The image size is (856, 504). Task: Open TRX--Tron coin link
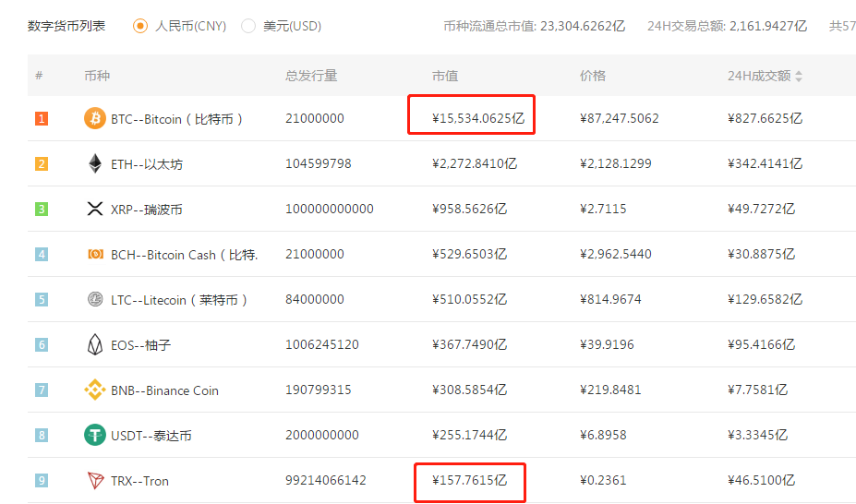click(x=139, y=481)
